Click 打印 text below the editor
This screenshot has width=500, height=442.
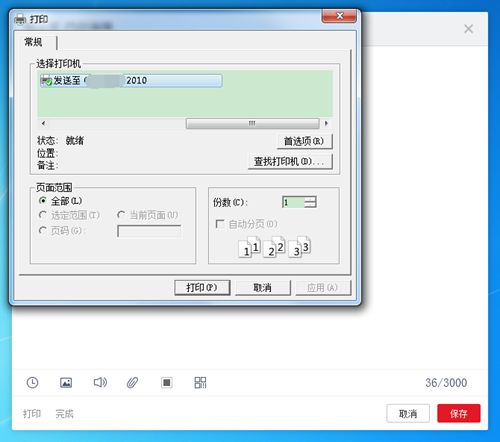[x=32, y=414]
